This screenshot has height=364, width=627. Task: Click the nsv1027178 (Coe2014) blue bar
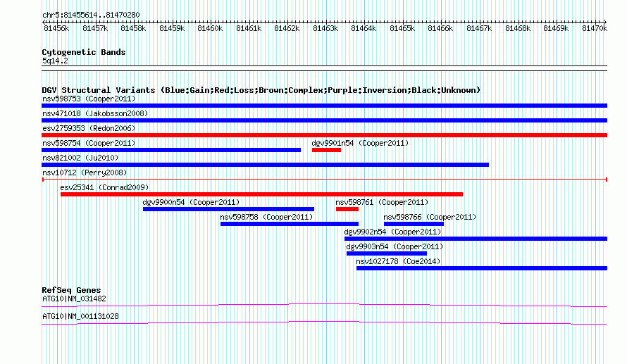click(482, 268)
